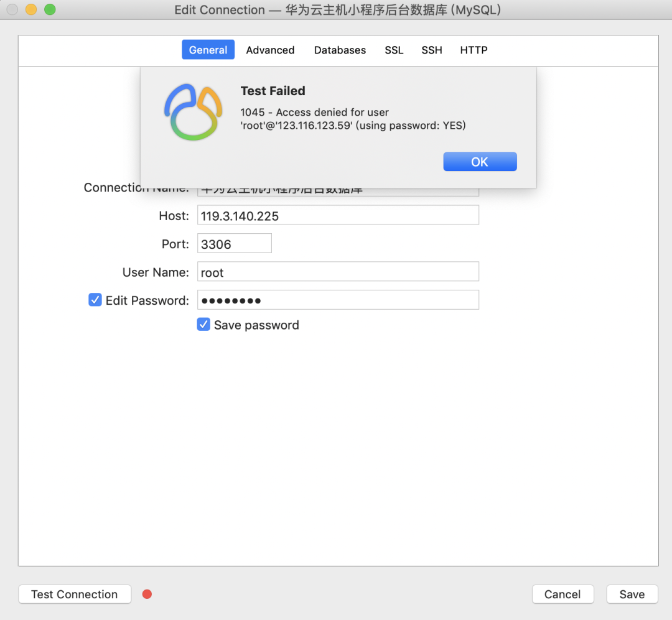Image resolution: width=672 pixels, height=620 pixels.
Task: Click the 'Port:' label
Action: tap(175, 244)
